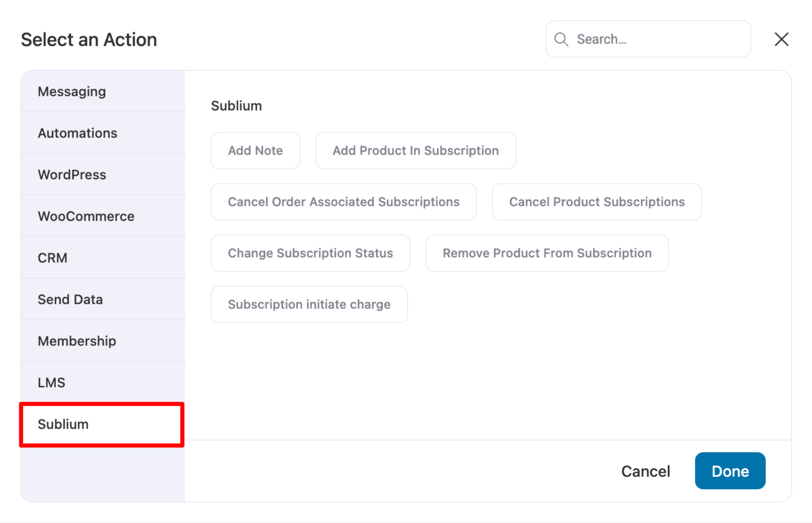Image resolution: width=812 pixels, height=523 pixels.
Task: Select Remove Product From Subscription
Action: pos(546,253)
